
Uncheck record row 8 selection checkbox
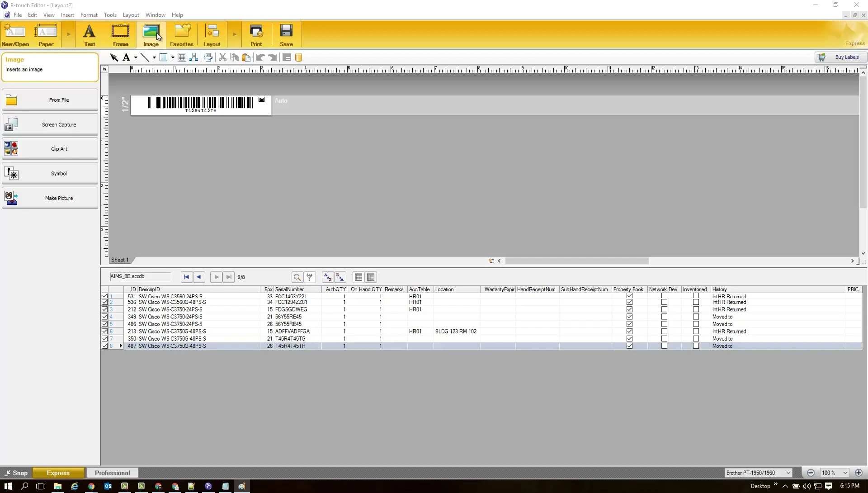coord(104,346)
